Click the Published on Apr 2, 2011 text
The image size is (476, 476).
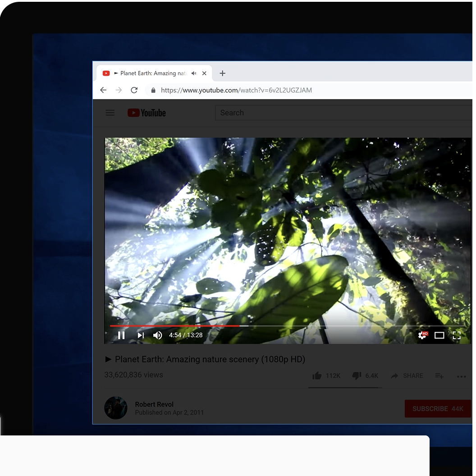pyautogui.click(x=169, y=412)
